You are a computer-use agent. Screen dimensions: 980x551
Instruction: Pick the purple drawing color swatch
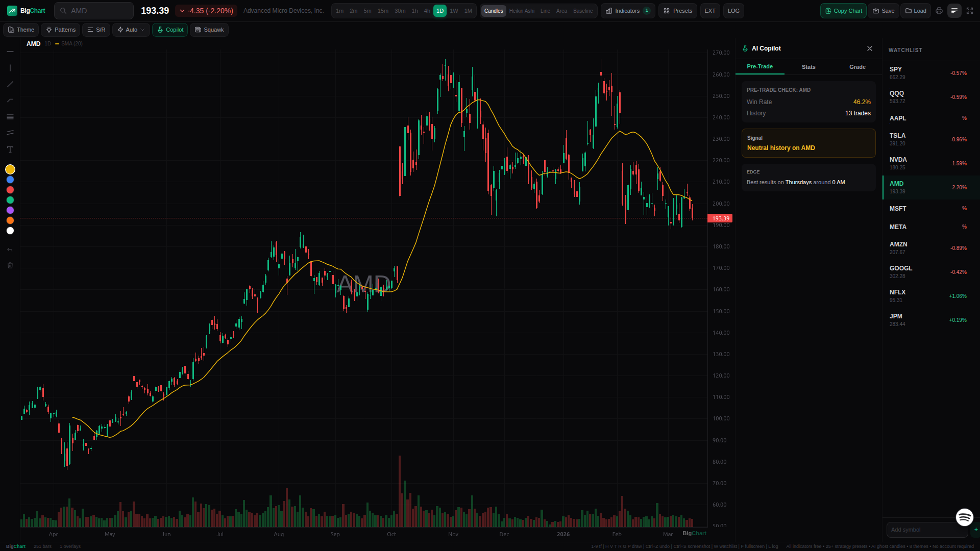[x=10, y=210]
